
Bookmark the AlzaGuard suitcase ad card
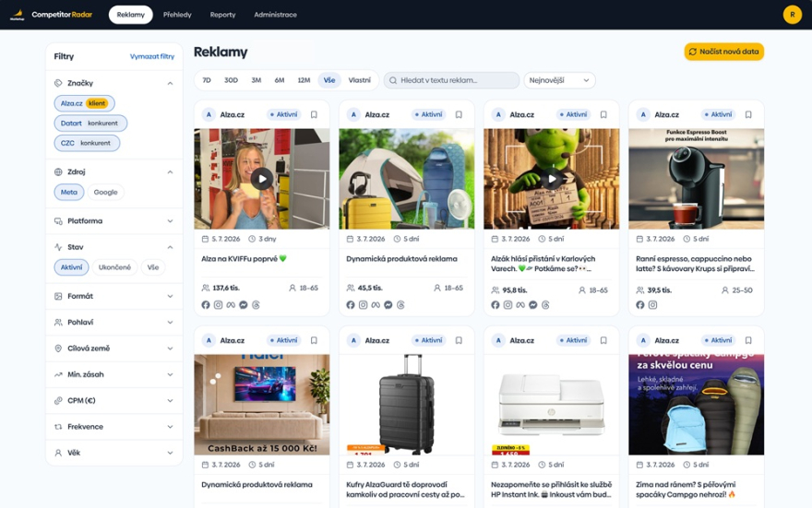(459, 340)
